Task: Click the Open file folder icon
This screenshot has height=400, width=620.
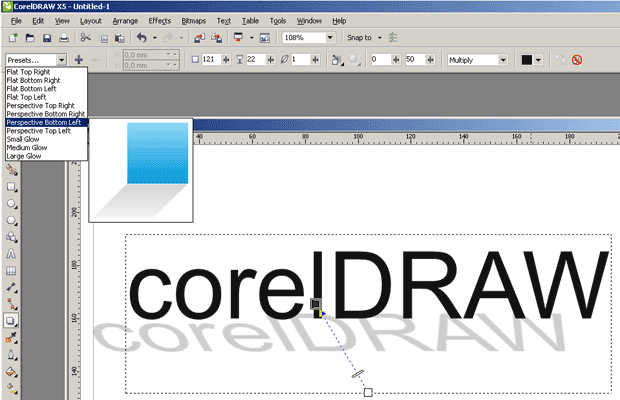Action: (x=30, y=38)
